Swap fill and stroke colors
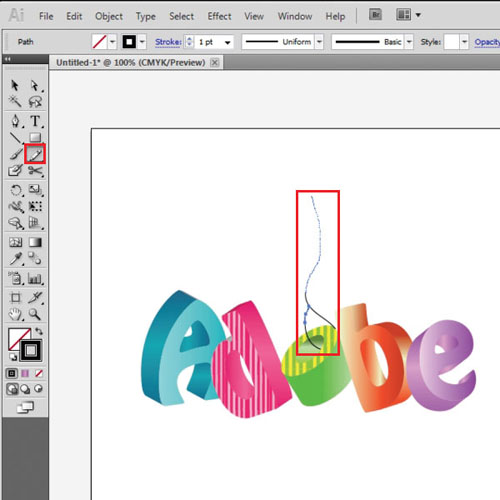 click(x=39, y=331)
